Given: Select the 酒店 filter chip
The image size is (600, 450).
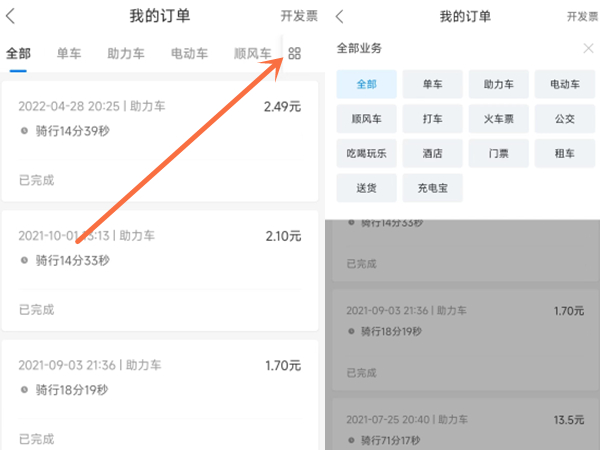Looking at the screenshot, I should pos(432,153).
